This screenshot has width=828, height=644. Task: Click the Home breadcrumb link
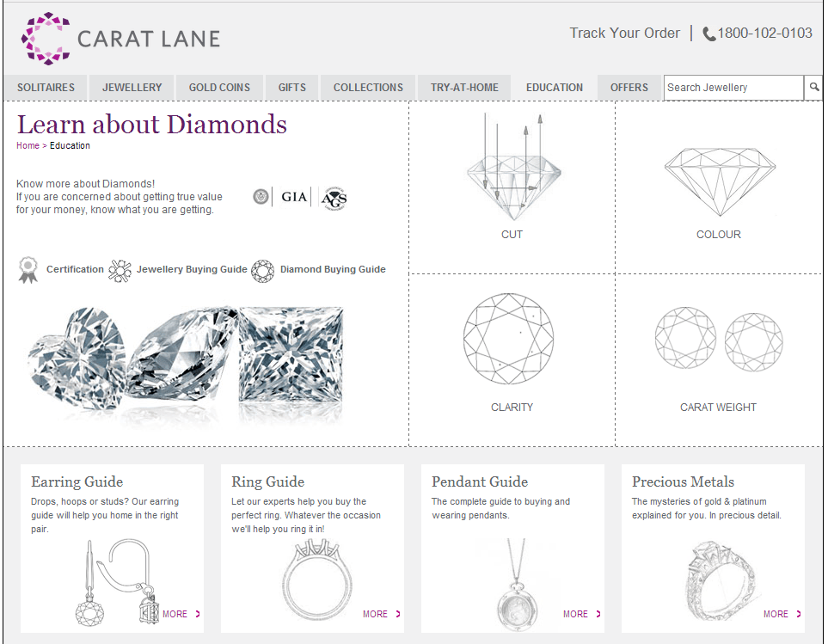click(x=26, y=145)
